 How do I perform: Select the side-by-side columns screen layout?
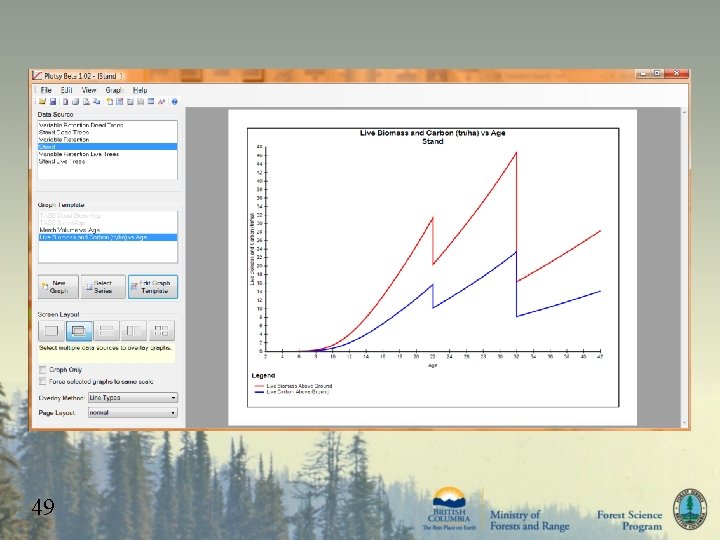pos(134,331)
